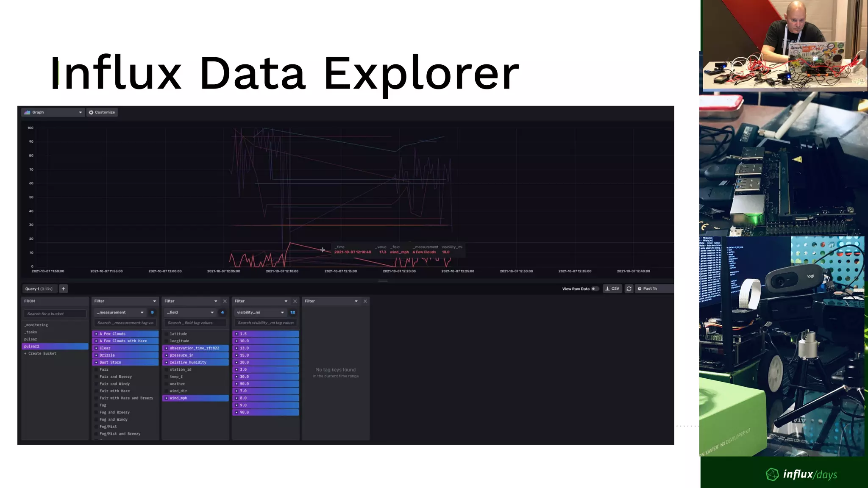868x488 pixels.
Task: Close the _field filter panel
Action: click(225, 301)
